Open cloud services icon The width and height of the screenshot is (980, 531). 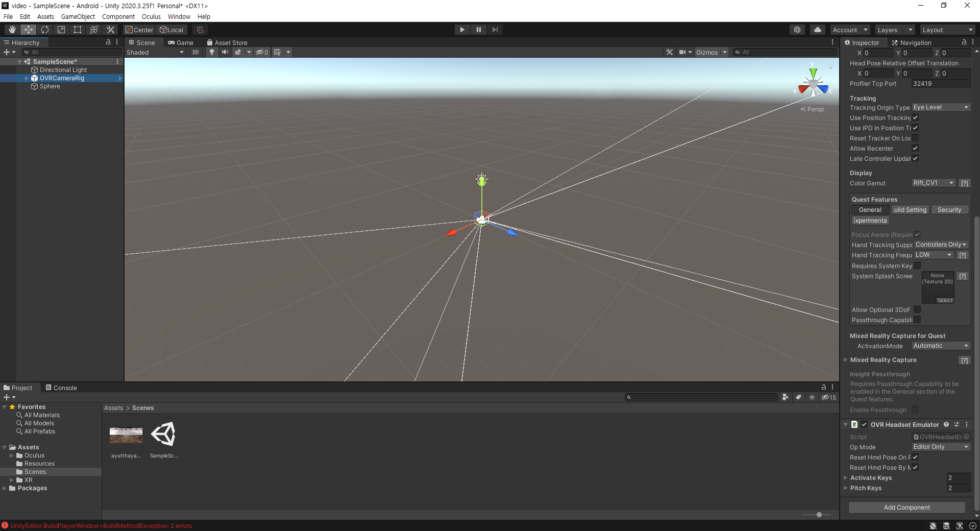click(818, 30)
